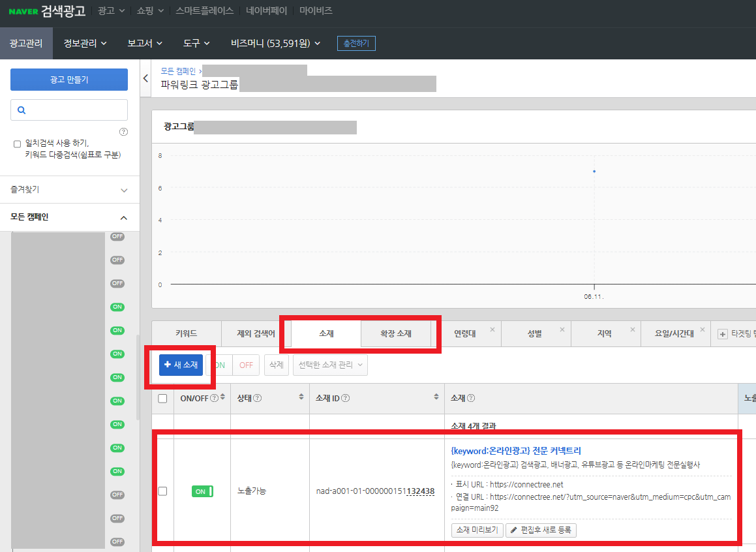Click the 충전하기 button

[x=356, y=43]
